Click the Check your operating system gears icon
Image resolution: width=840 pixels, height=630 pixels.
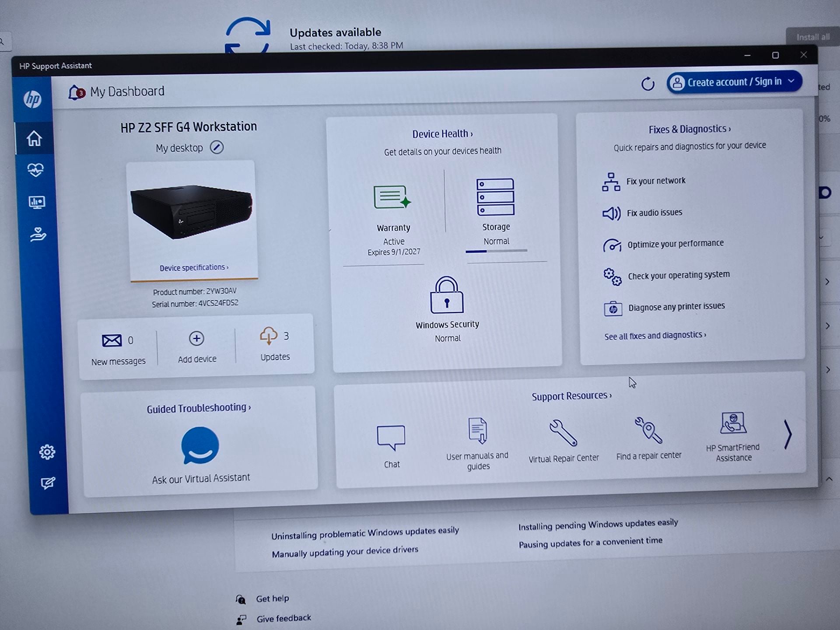coord(612,277)
